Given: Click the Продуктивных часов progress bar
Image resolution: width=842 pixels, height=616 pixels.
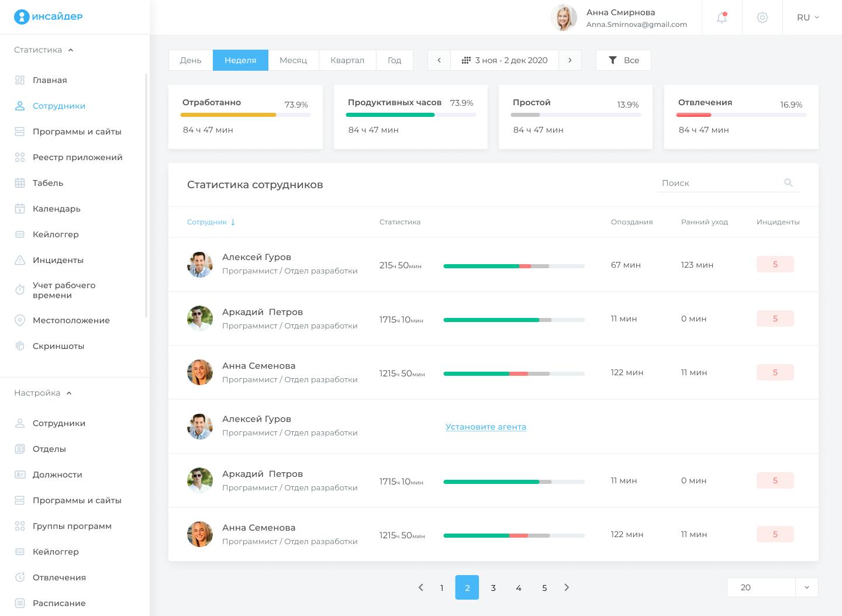Looking at the screenshot, I should tap(411, 115).
